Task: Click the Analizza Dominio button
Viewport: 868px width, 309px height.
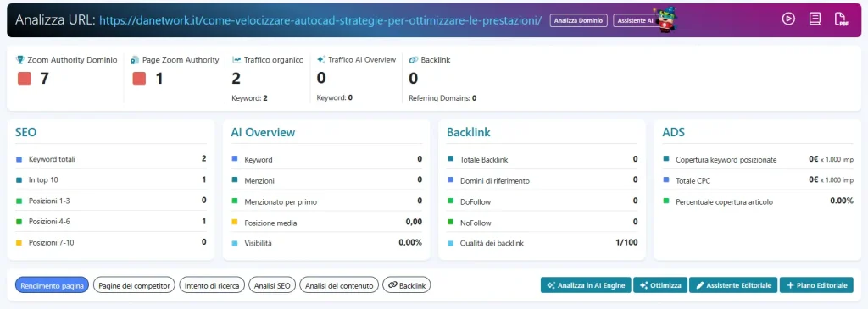Action: click(x=579, y=20)
